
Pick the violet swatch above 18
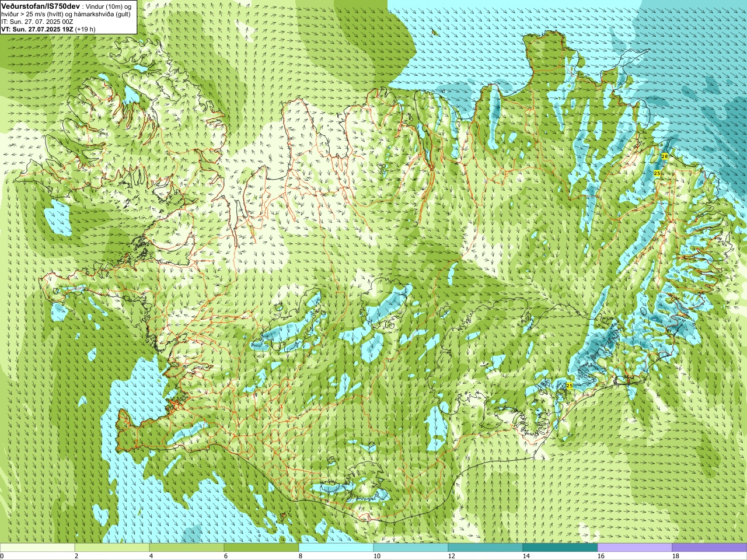710,548
